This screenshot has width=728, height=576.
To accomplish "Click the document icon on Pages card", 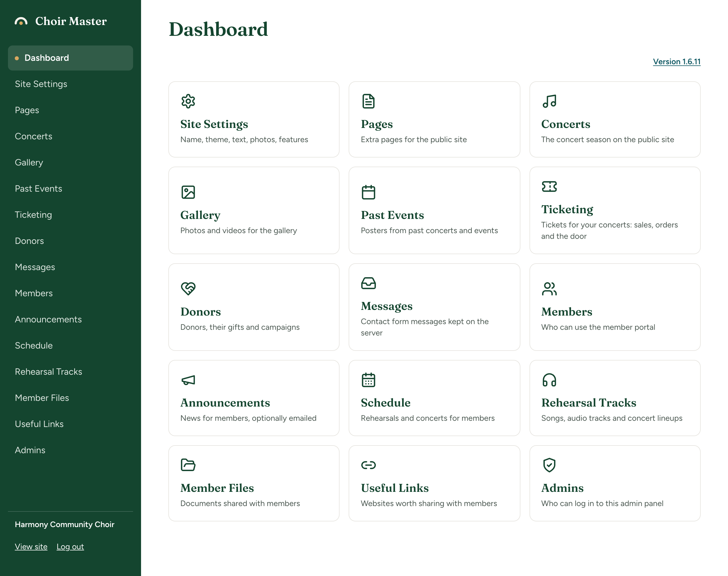I will [368, 101].
